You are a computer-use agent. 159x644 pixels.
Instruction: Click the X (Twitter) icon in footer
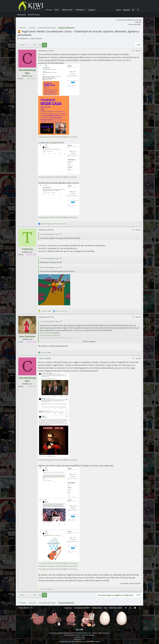[130, 608]
